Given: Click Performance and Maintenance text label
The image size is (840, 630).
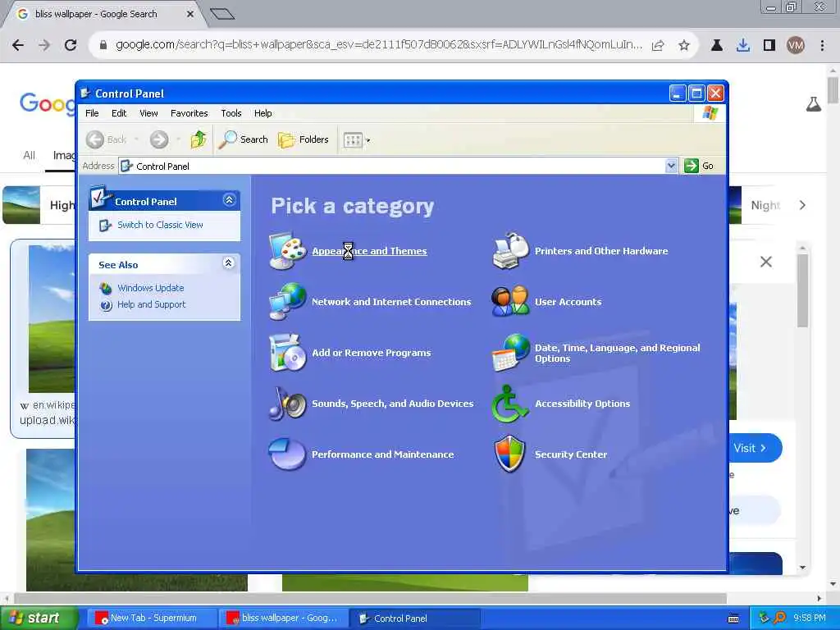Looking at the screenshot, I should 382,454.
